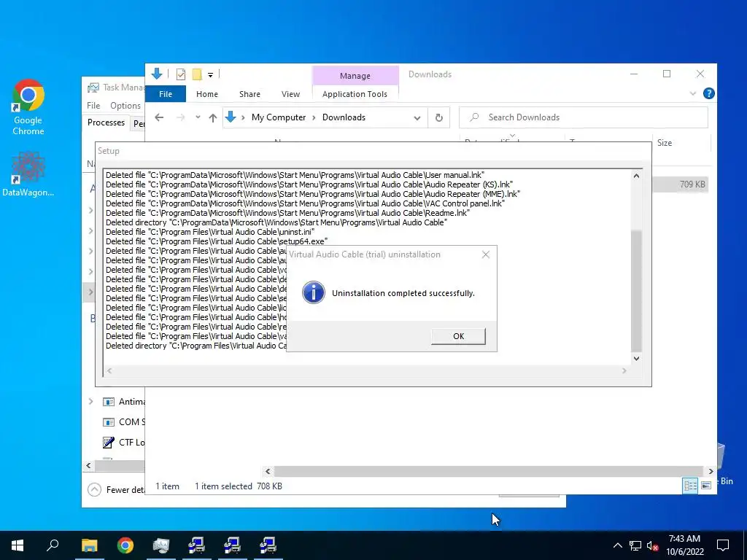Screen dimensions: 747x560
Task: Switch to large thumbnails view
Action: 706,485
